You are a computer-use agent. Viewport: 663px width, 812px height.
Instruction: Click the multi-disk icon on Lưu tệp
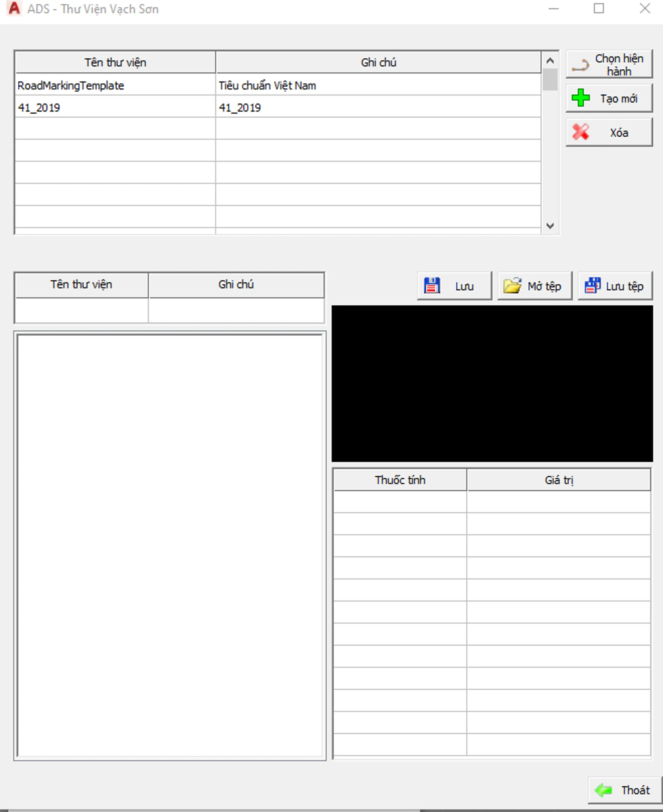coord(592,285)
